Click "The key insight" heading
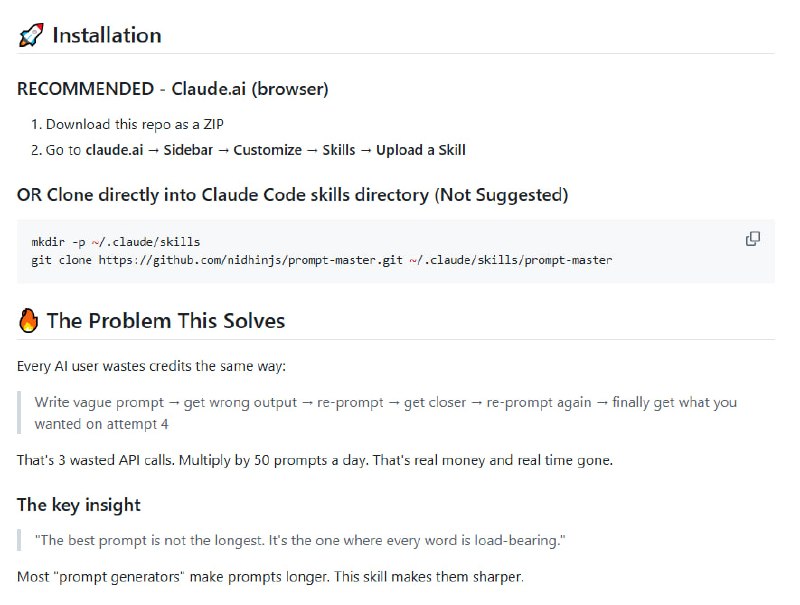Screen dimensions: 800x605 click(x=79, y=505)
